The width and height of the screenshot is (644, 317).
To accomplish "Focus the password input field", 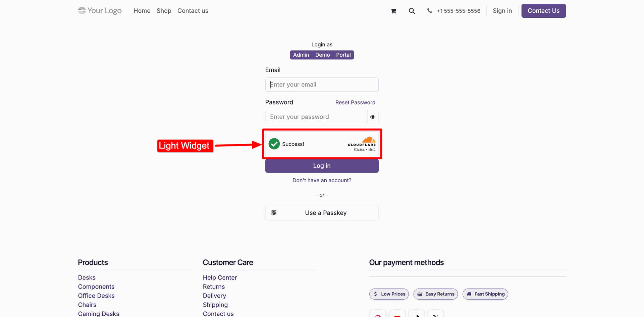I will pyautogui.click(x=316, y=117).
